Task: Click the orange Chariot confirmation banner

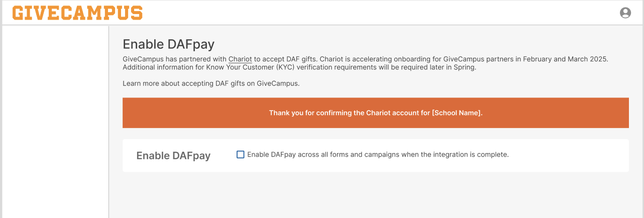Action: (x=376, y=113)
